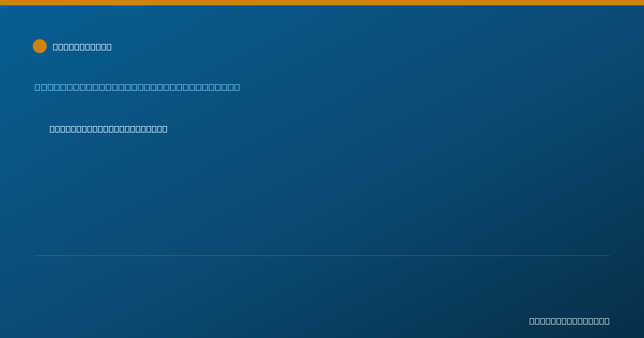Click first character box of blue headline

(x=37, y=87)
